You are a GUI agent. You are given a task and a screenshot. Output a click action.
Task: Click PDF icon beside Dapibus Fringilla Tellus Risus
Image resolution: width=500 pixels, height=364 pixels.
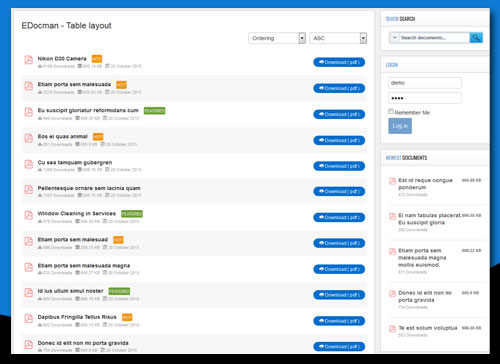coord(29,319)
